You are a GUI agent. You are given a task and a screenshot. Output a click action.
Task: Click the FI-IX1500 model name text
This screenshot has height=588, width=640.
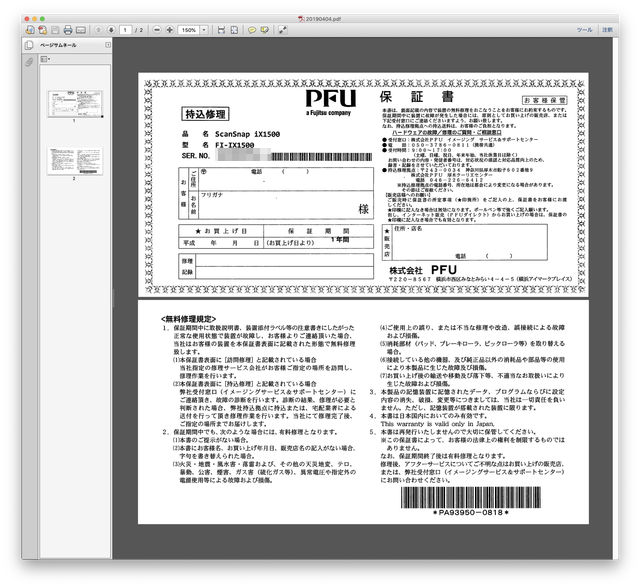pyautogui.click(x=235, y=145)
